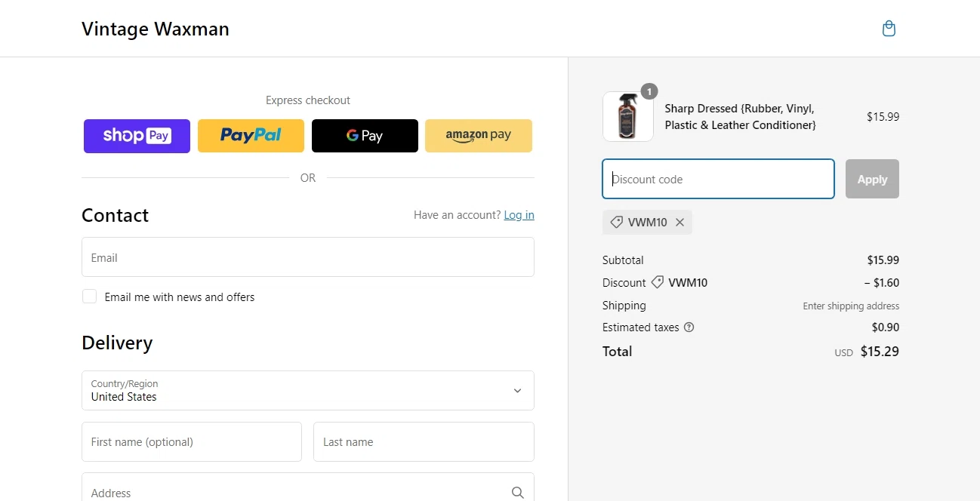The width and height of the screenshot is (980, 501).
Task: Click the USD $15.29 total amount
Action: (x=867, y=352)
